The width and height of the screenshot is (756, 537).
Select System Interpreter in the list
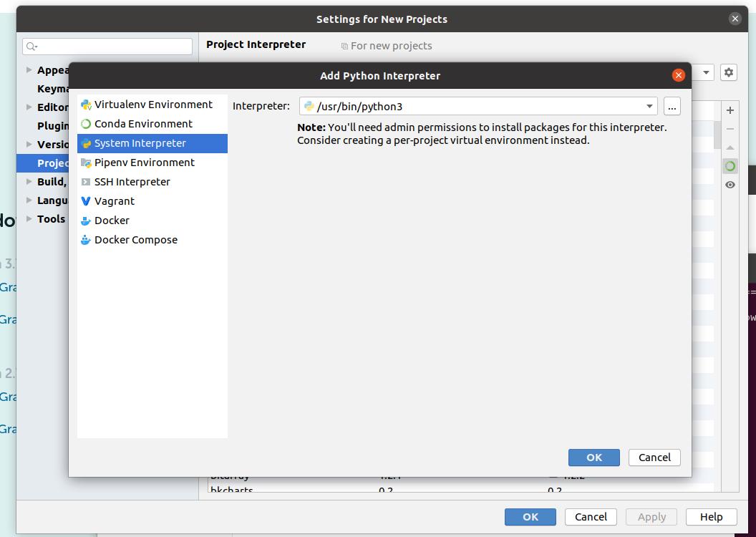click(140, 143)
